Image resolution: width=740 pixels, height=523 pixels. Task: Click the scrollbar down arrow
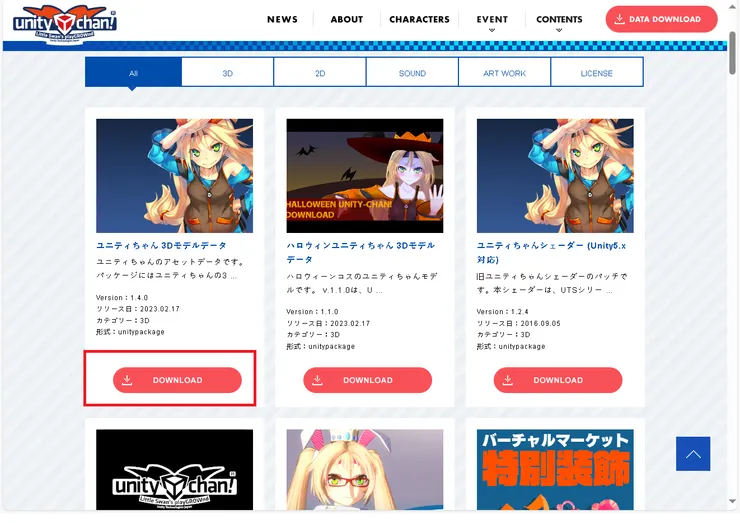point(732,501)
